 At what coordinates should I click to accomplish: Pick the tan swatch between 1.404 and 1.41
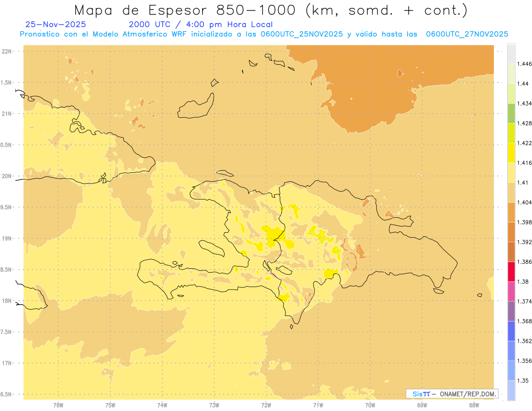(511, 192)
